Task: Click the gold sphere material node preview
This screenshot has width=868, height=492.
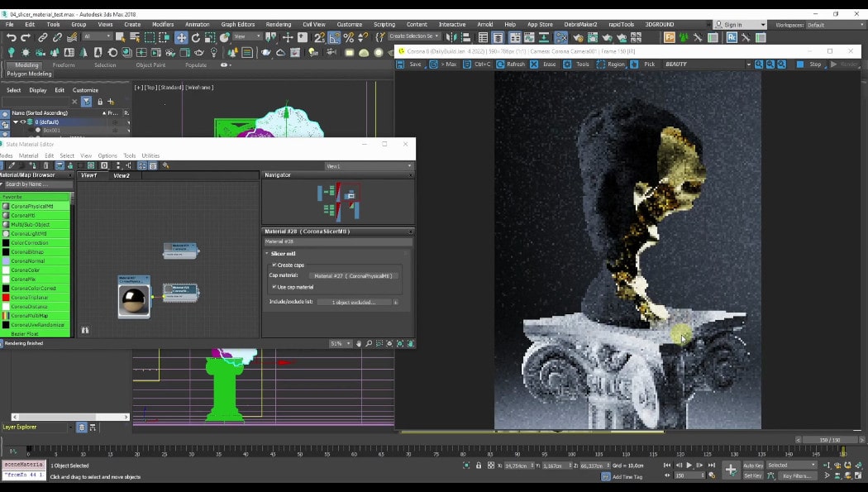Action: [133, 300]
